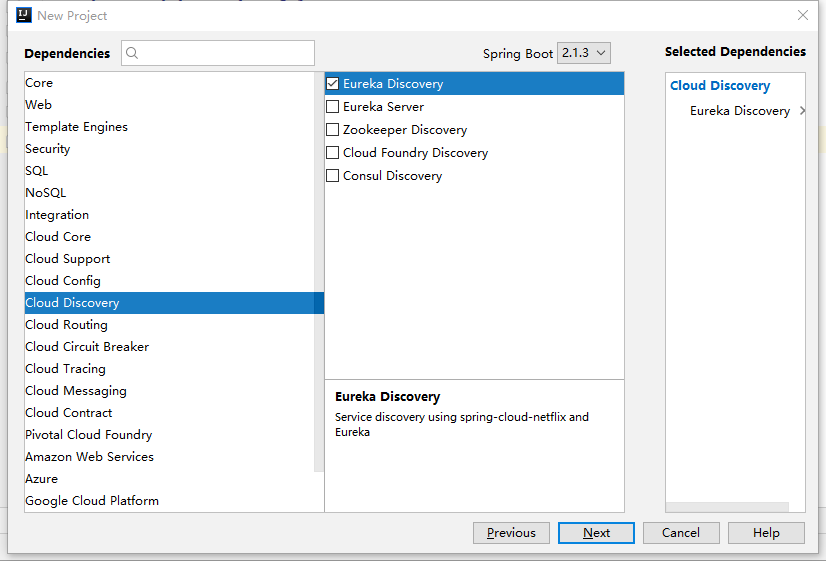The height and width of the screenshot is (561, 826).
Task: Select the Cloud Core category
Action: coord(169,237)
